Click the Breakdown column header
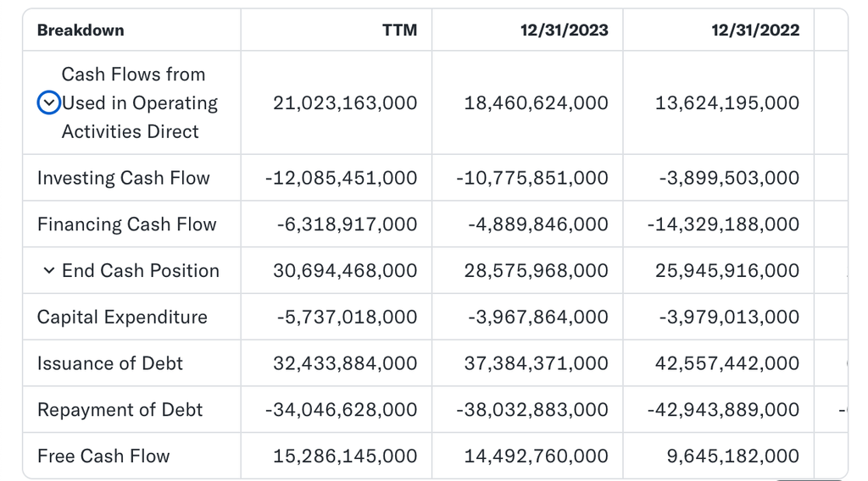This screenshot has width=868, height=481. pos(81,30)
